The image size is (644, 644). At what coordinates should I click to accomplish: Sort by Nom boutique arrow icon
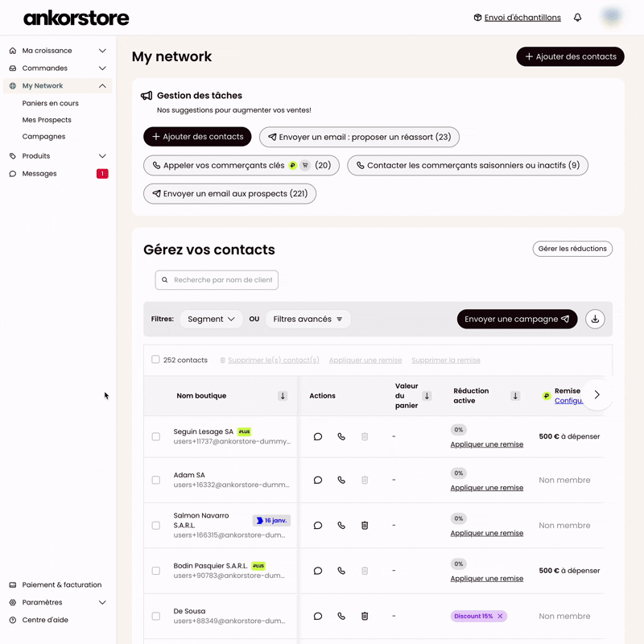[x=283, y=396]
